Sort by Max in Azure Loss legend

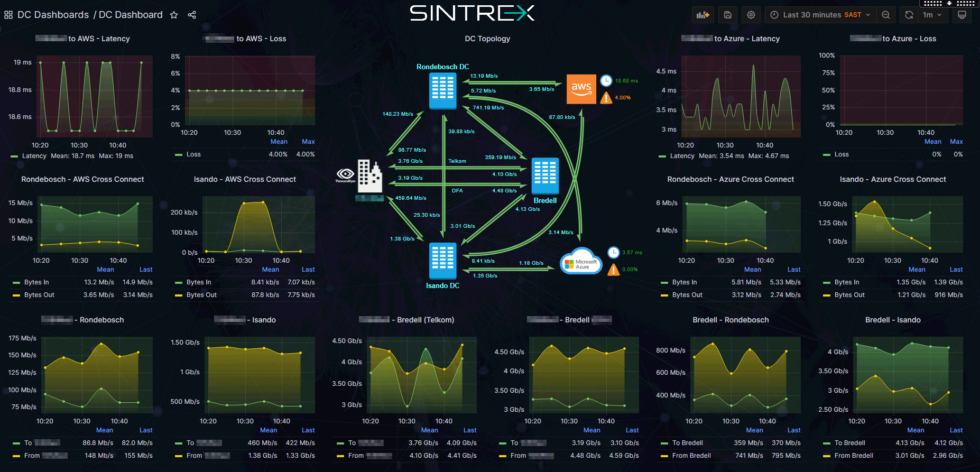[x=956, y=142]
